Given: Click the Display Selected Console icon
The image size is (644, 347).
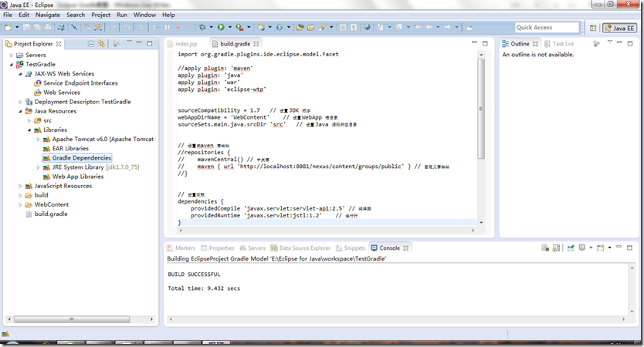Looking at the screenshot, I should point(582,248).
